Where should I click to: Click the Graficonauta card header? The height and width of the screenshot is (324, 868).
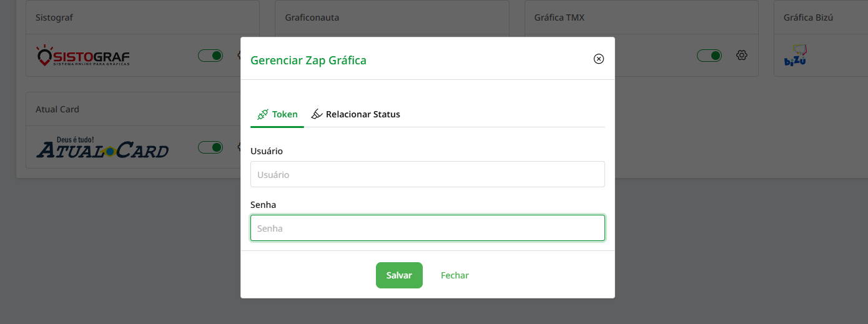click(x=312, y=17)
